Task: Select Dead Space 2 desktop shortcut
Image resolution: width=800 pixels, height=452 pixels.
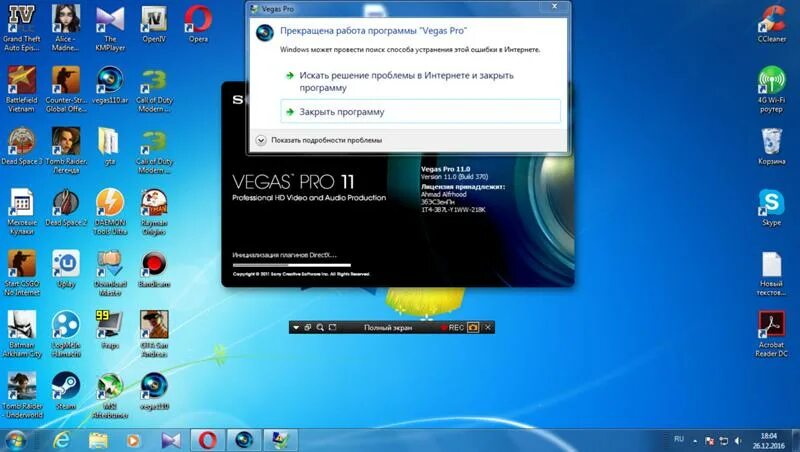Action: tap(66, 207)
